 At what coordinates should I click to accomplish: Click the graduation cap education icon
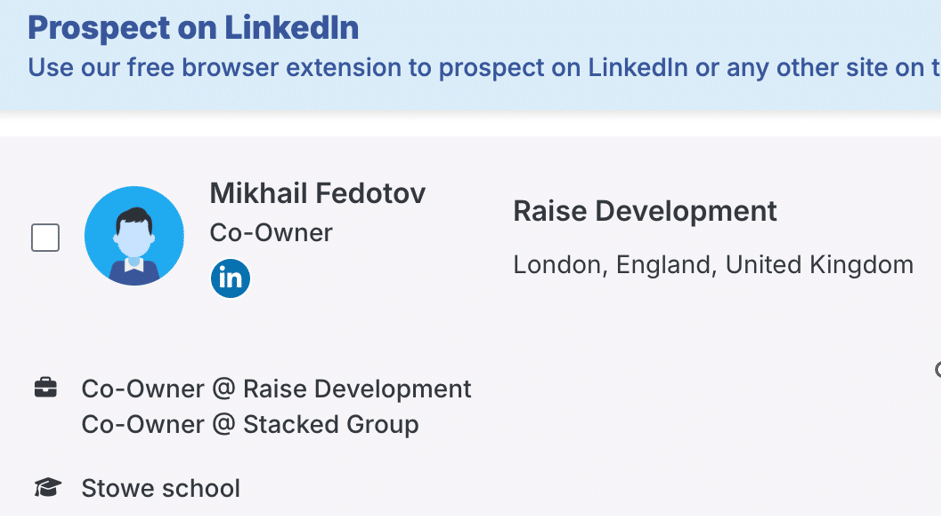coord(46,488)
